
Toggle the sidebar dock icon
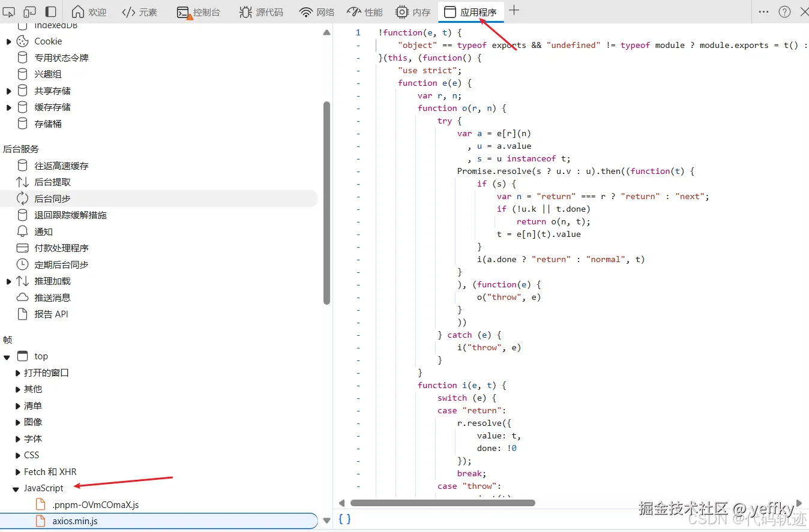click(51, 12)
